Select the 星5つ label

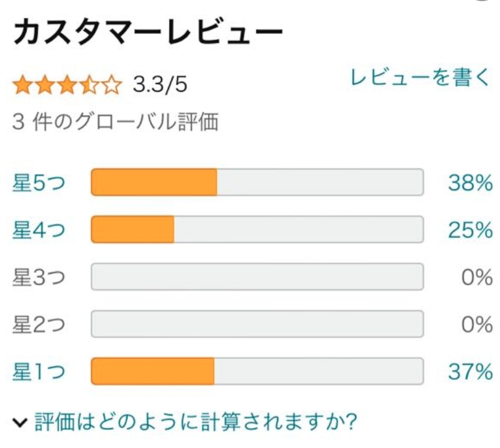(39, 183)
